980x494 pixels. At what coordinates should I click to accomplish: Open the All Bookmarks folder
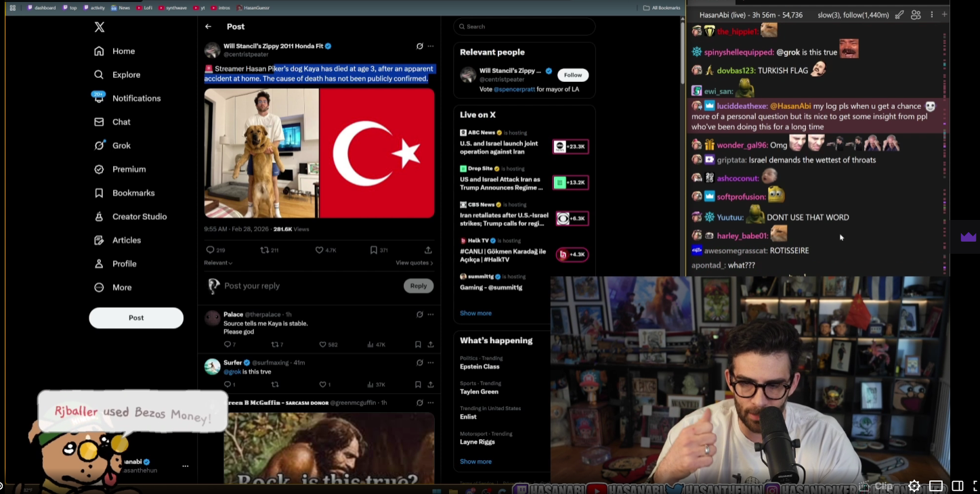662,8
